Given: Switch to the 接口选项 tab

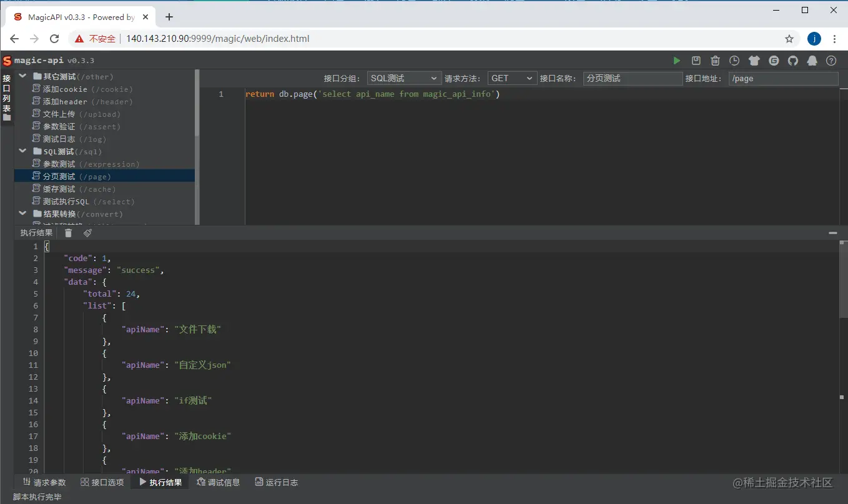Looking at the screenshot, I should click(x=102, y=482).
